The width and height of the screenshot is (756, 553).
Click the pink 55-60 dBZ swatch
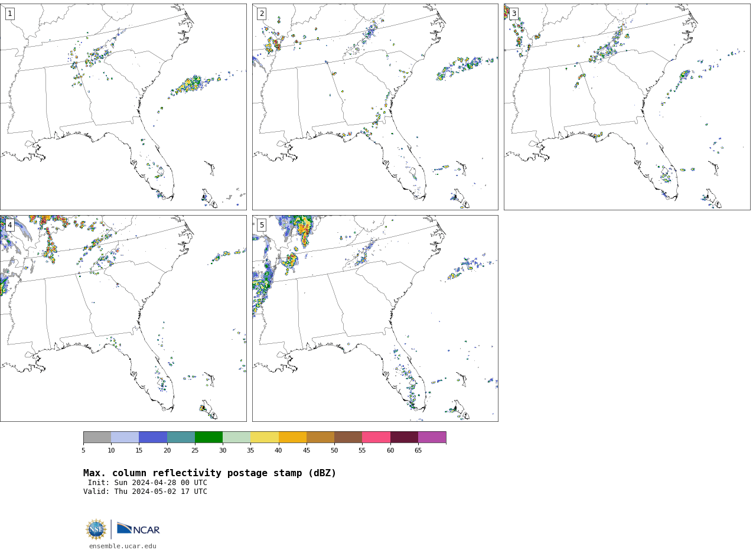point(376,437)
